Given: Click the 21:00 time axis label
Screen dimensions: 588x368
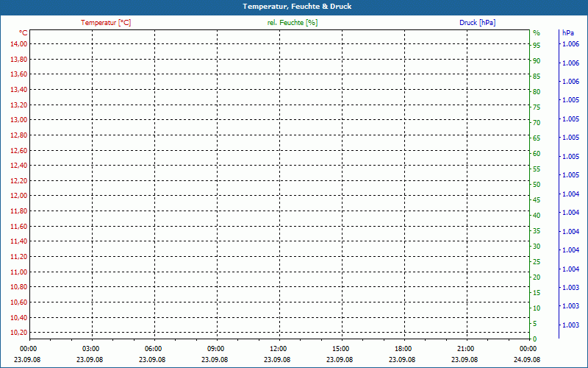Looking at the screenshot, I should coord(465,349).
